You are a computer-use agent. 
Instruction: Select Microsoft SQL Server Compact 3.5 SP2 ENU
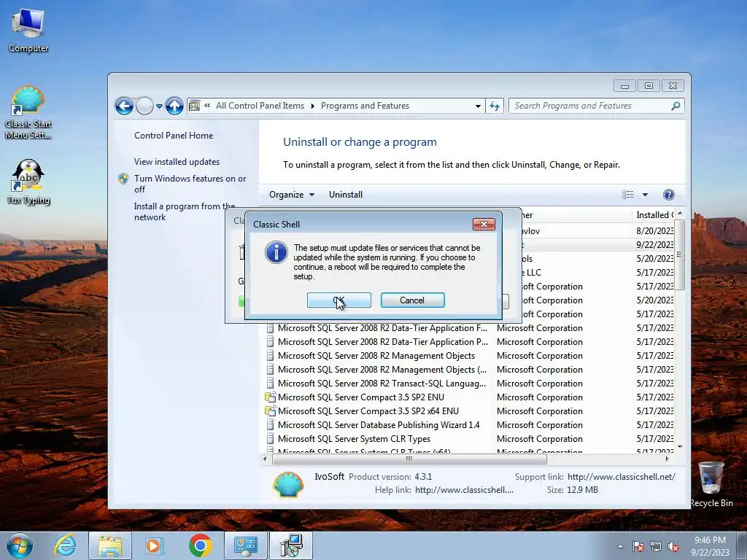click(x=469, y=397)
